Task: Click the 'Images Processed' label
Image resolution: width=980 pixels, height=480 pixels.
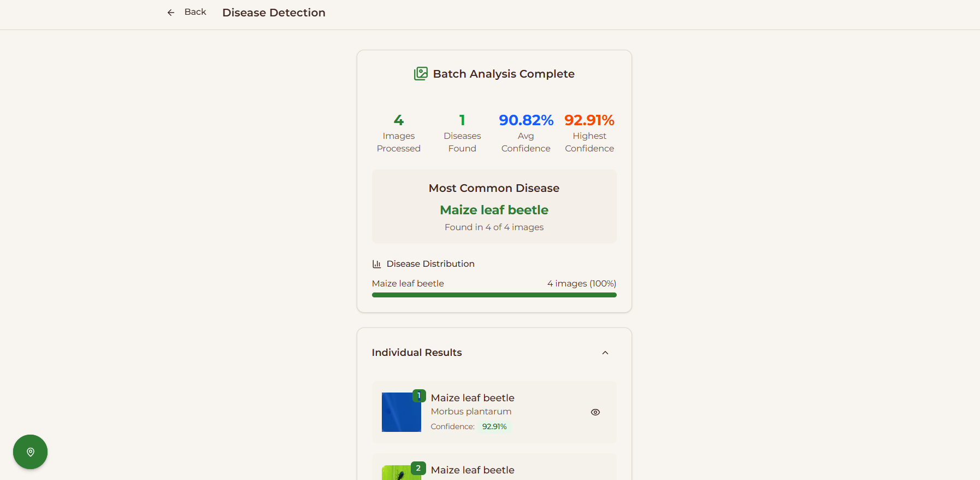Action: [x=399, y=142]
